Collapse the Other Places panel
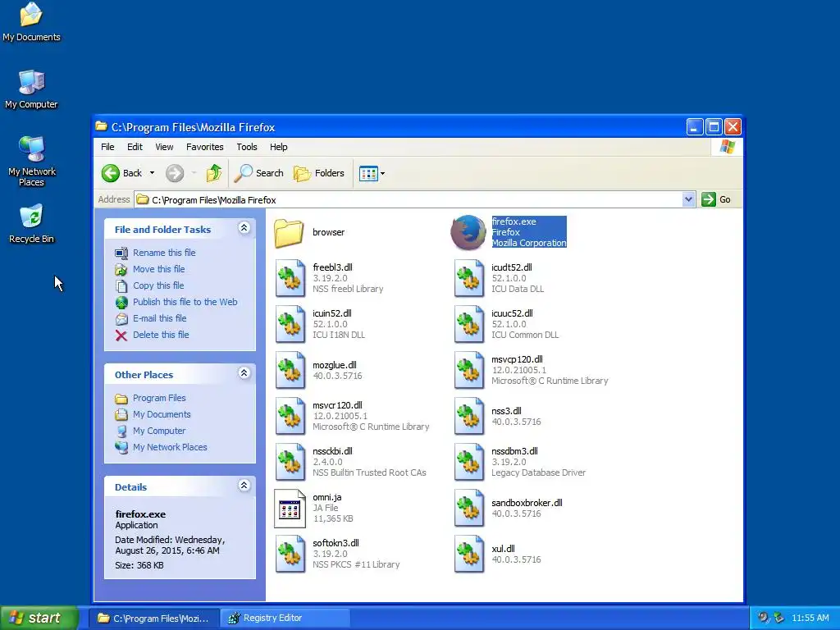This screenshot has width=840, height=630. 244,373
